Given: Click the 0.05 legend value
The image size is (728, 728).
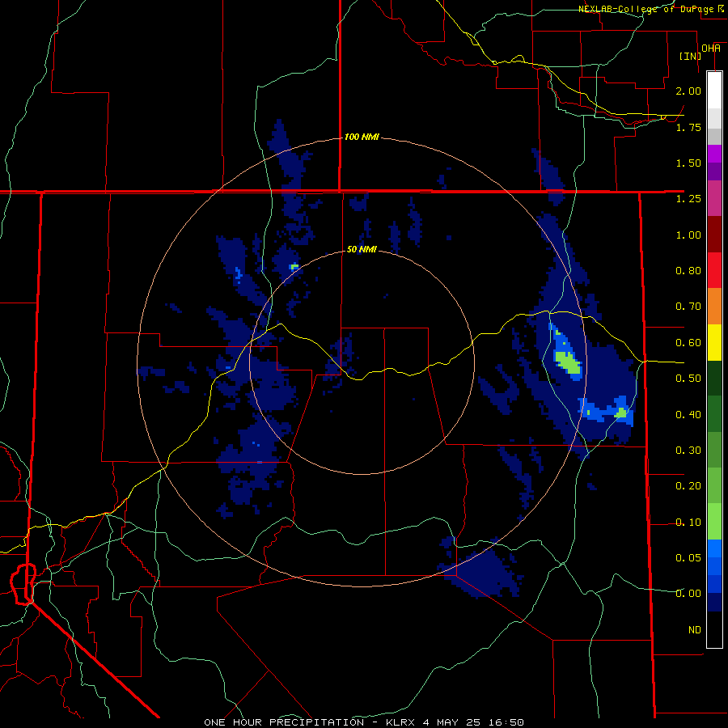Looking at the screenshot, I should click(x=688, y=557).
